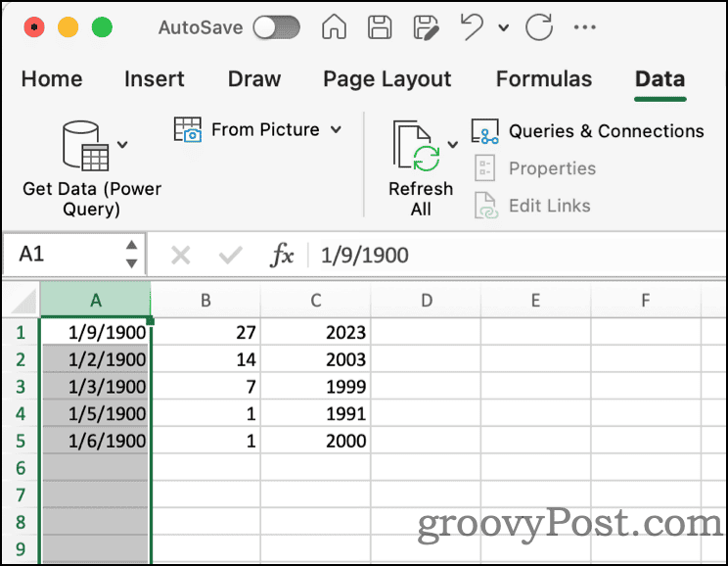Viewport: 728px width, 566px height.
Task: Select column B header
Action: coord(205,301)
